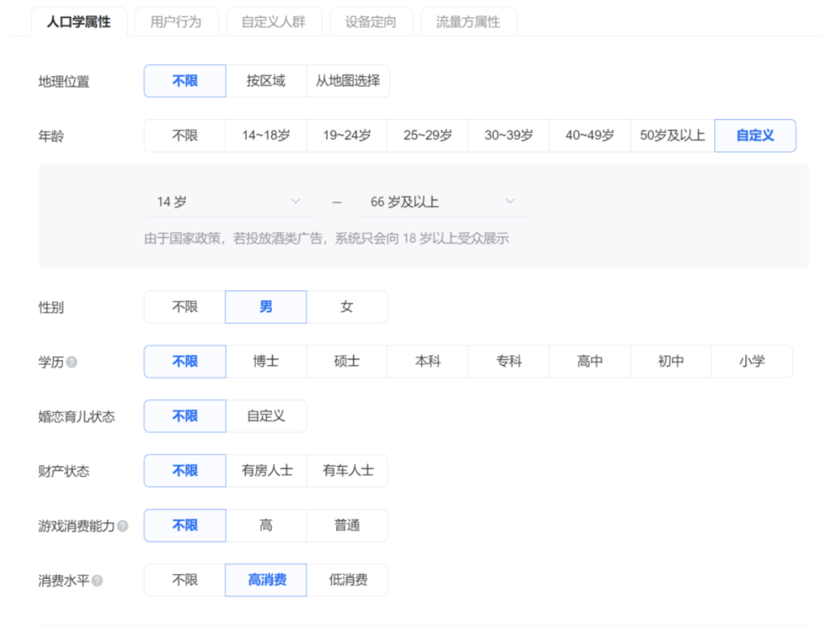
Task: Click the chevron of the 14 岁 selector
Action: [x=296, y=202]
